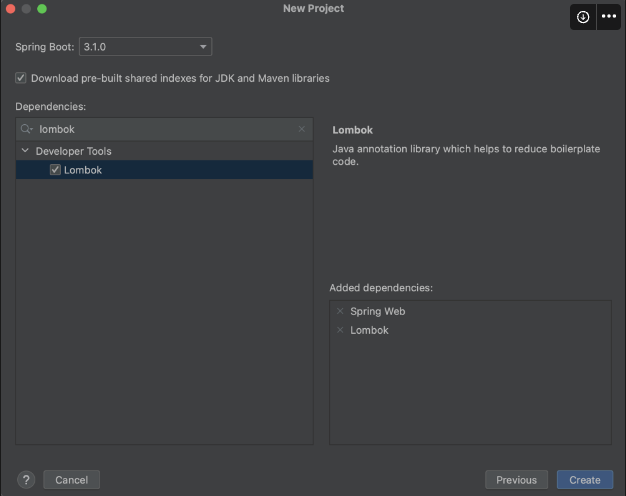The width and height of the screenshot is (626, 496).
Task: Click the search magnifier icon in dependencies
Action: [x=26, y=129]
